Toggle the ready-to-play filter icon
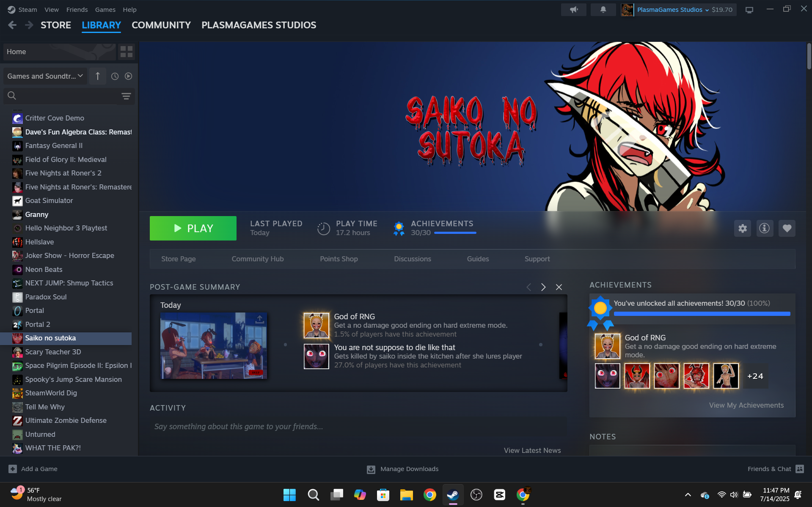Screen dimensions: 812x507 [129, 76]
